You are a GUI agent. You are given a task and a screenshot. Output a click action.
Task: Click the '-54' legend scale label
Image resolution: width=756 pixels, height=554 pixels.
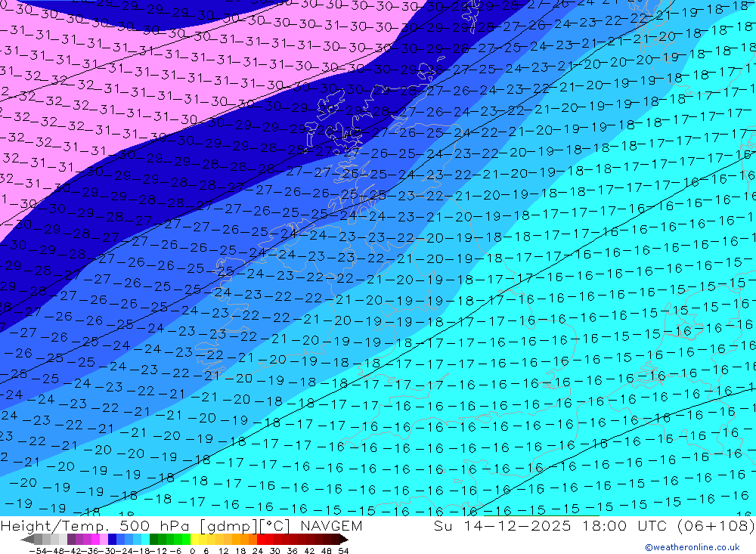38,551
